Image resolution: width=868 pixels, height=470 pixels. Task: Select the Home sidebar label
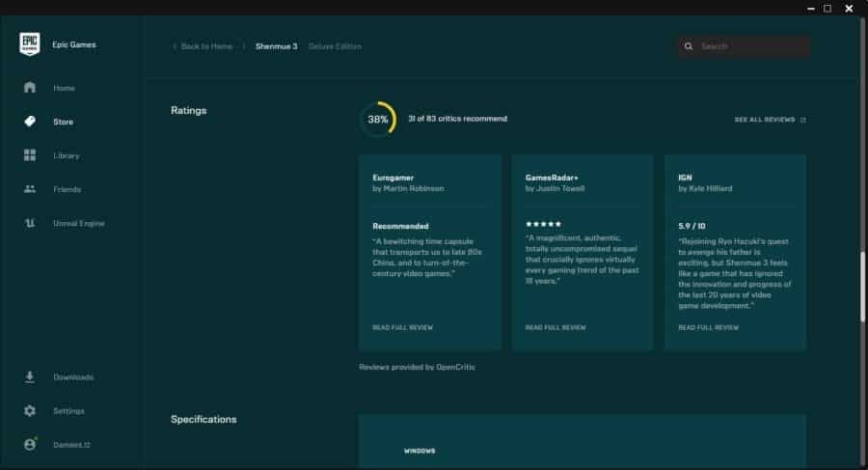65,88
